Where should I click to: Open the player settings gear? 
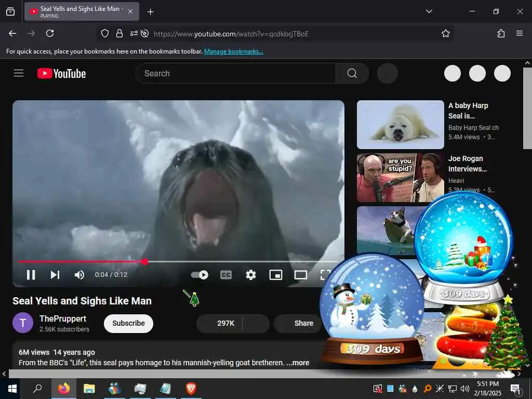click(251, 275)
